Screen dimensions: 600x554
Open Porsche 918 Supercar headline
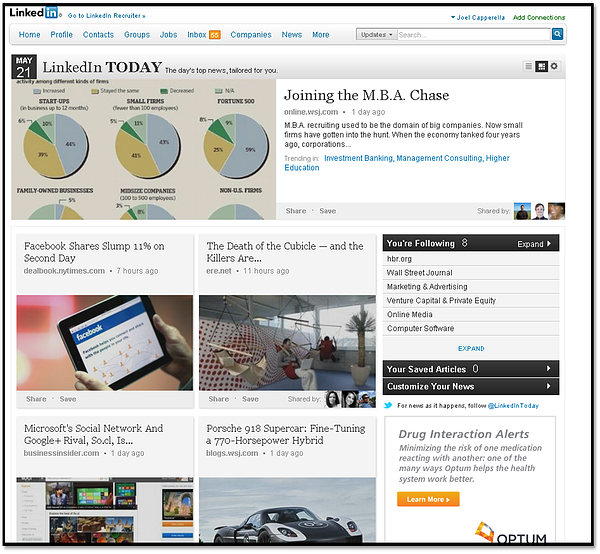(x=285, y=434)
